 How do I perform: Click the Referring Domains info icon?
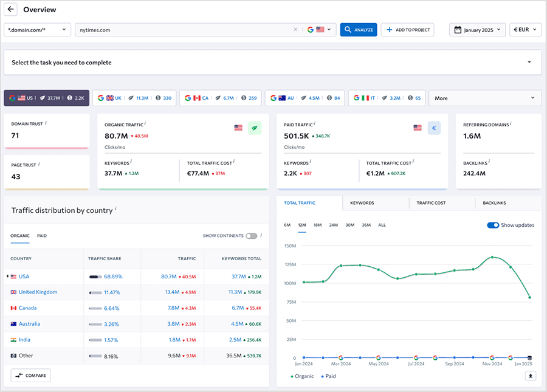511,123
